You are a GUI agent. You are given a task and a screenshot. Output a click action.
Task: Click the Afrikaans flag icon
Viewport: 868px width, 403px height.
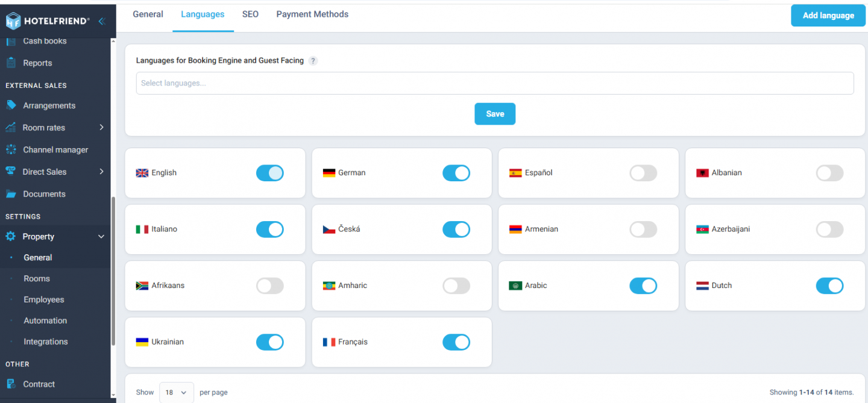point(142,286)
